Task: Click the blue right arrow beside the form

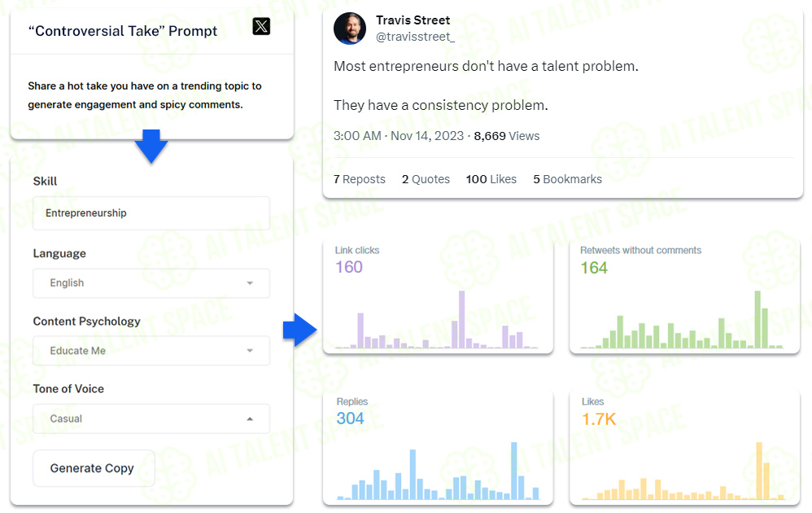Action: pos(300,330)
